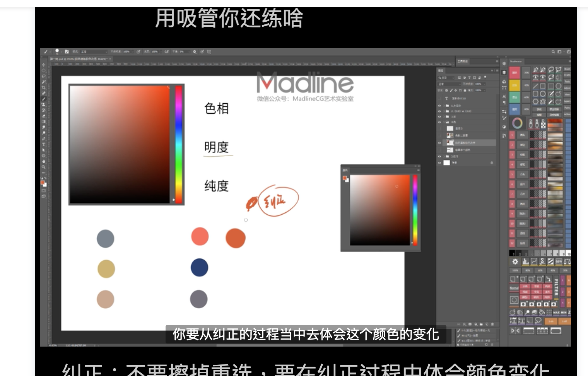
Task: Select the Move tool in Photoshop toolbar
Action: click(43, 65)
